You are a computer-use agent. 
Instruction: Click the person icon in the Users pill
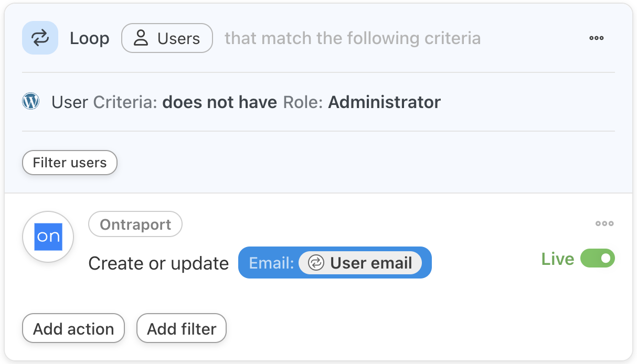[141, 38]
